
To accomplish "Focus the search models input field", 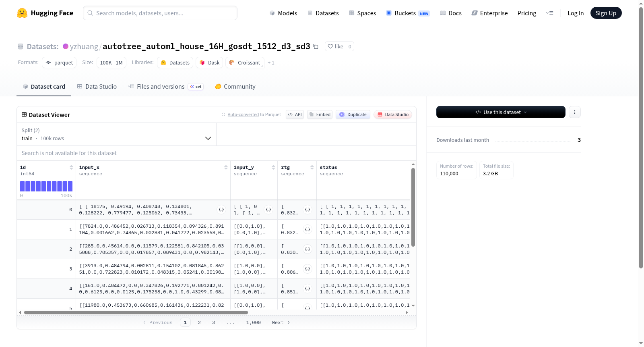I will click(x=160, y=13).
